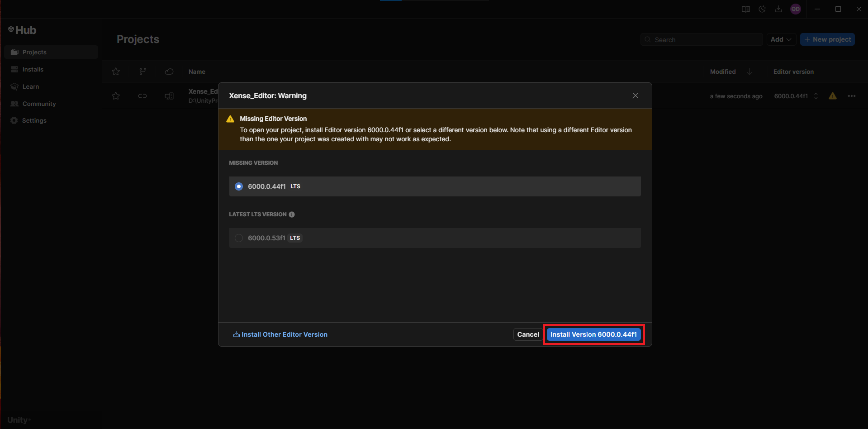868x429 pixels.
Task: Open the documentation book icon
Action: [x=745, y=9]
